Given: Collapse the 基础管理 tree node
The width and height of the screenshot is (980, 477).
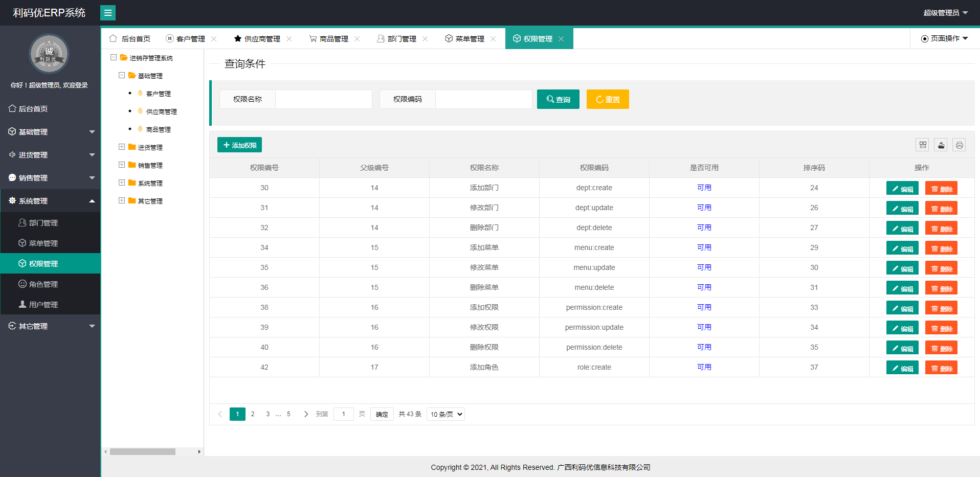Looking at the screenshot, I should coord(122,75).
